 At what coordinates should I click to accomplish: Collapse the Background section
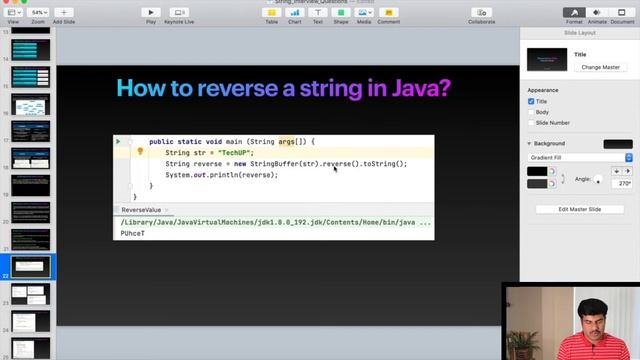click(x=529, y=144)
